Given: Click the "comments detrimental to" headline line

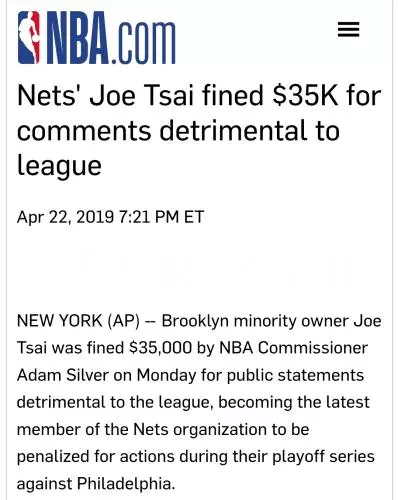Looking at the screenshot, I should point(178,131).
